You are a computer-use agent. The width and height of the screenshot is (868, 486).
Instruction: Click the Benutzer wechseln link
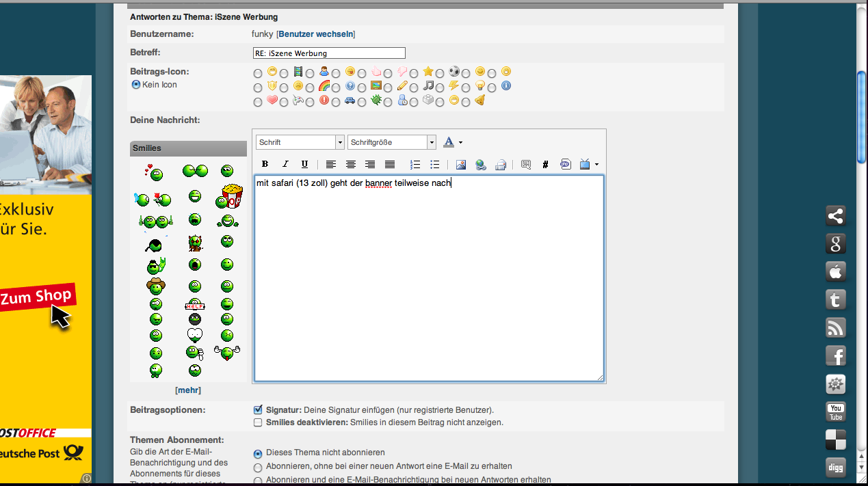point(315,34)
